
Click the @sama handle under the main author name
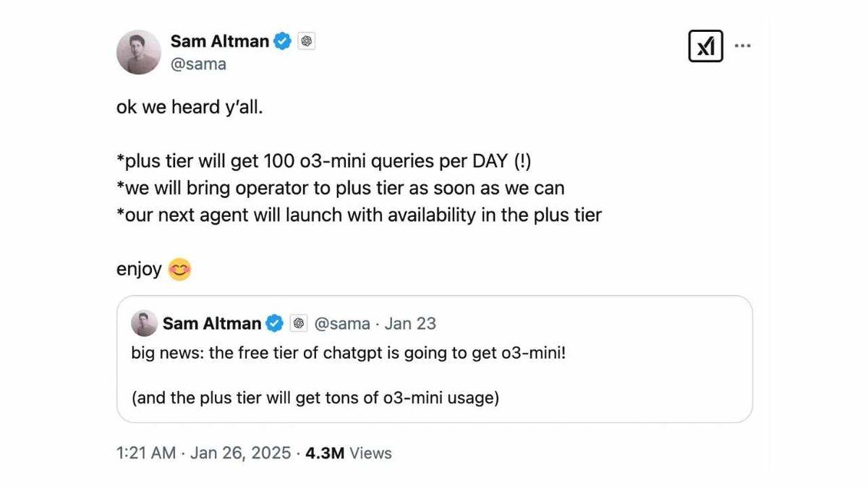(197, 64)
